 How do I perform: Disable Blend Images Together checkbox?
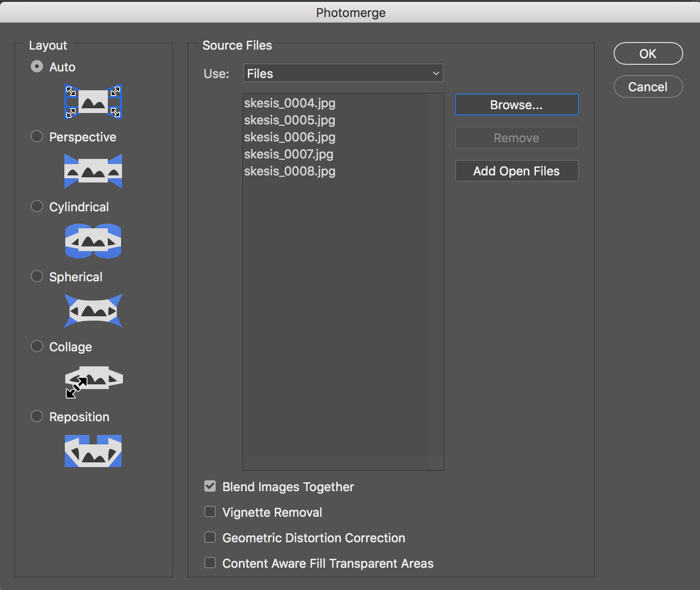click(x=210, y=486)
